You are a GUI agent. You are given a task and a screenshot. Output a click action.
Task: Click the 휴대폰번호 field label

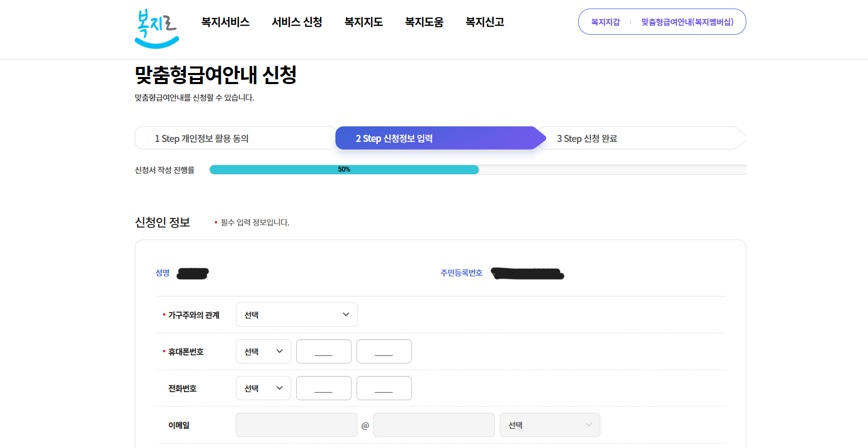186,352
